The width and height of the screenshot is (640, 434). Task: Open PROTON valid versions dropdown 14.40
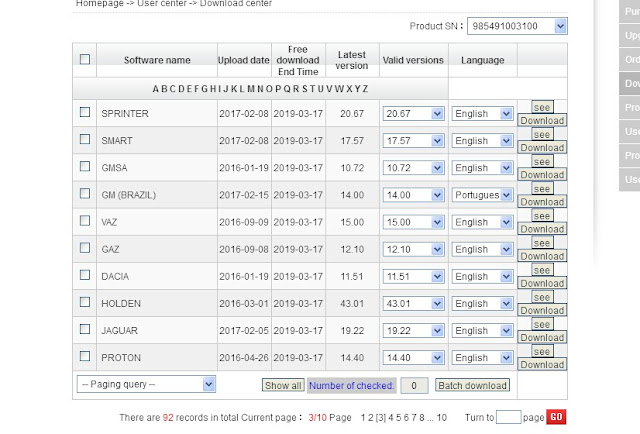coord(413,358)
